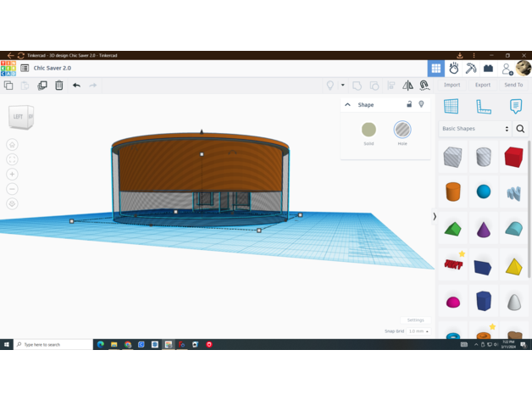Open the Basic Shapes dropdown
This screenshot has height=400, width=532.
pyautogui.click(x=474, y=129)
